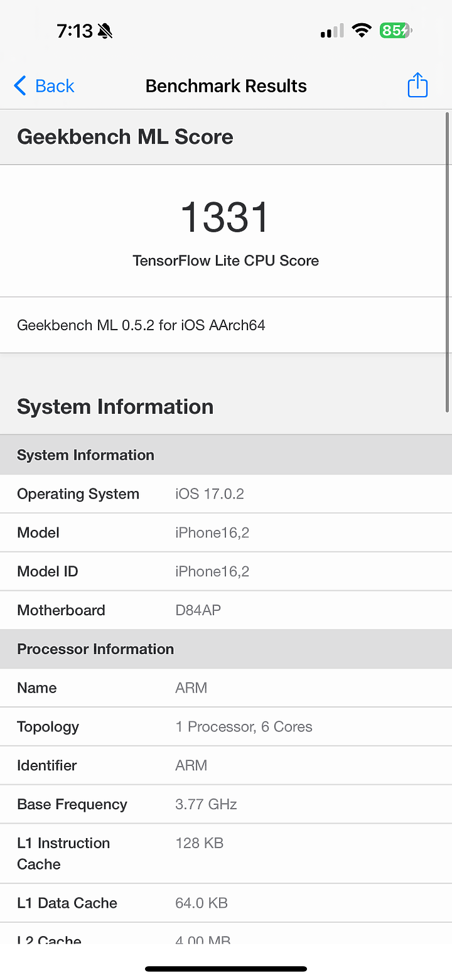The height and width of the screenshot is (980, 452).
Task: Tap the Topology row
Action: (x=226, y=727)
